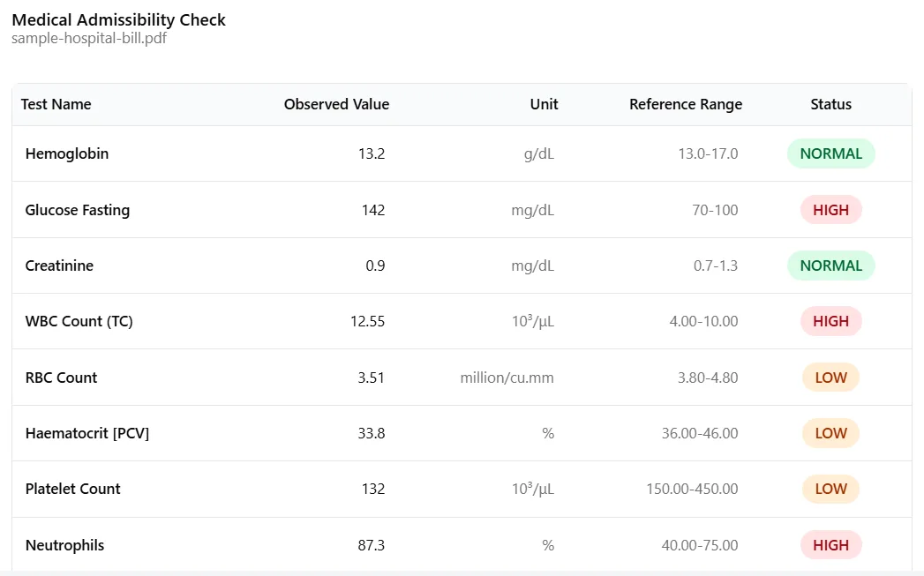Click RBC Count observed value 3.51
This screenshot has height=576, width=924.
[372, 378]
